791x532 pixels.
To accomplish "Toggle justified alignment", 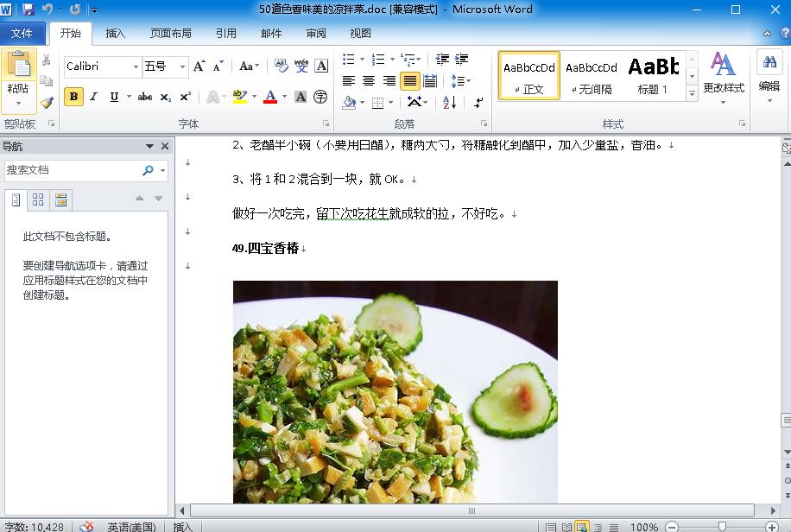I will [409, 81].
